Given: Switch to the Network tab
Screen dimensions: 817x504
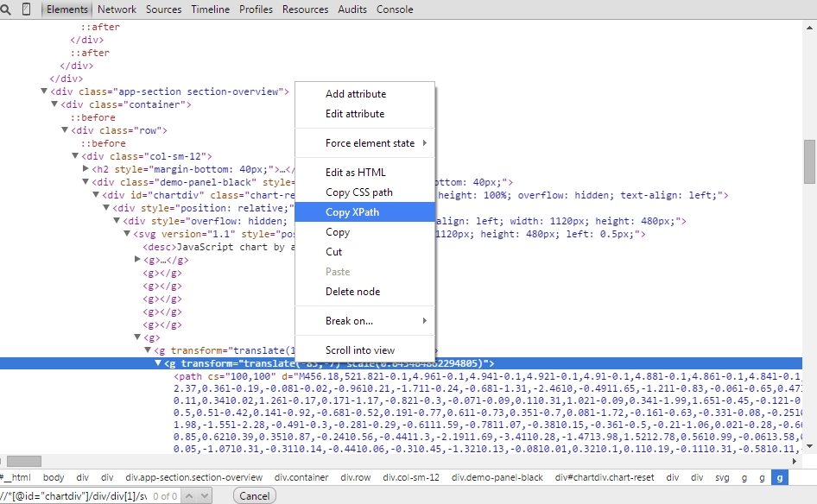Looking at the screenshot, I should (x=117, y=9).
